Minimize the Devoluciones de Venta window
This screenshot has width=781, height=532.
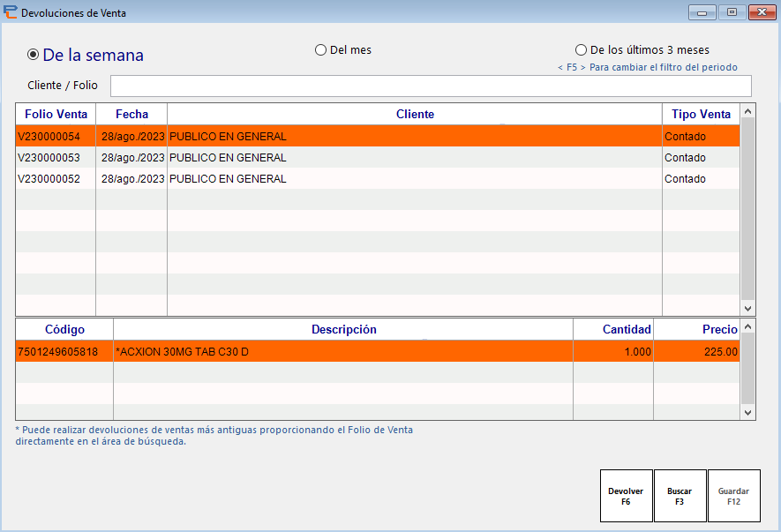(x=702, y=12)
